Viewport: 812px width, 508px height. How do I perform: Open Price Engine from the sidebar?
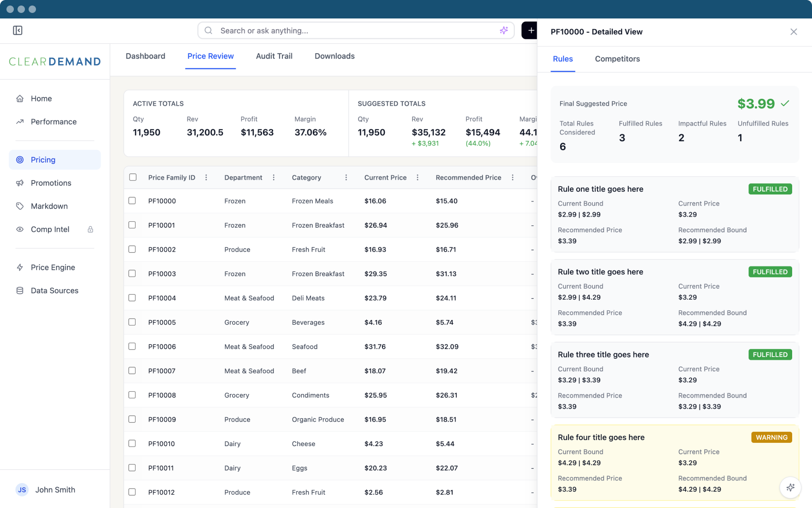click(53, 267)
